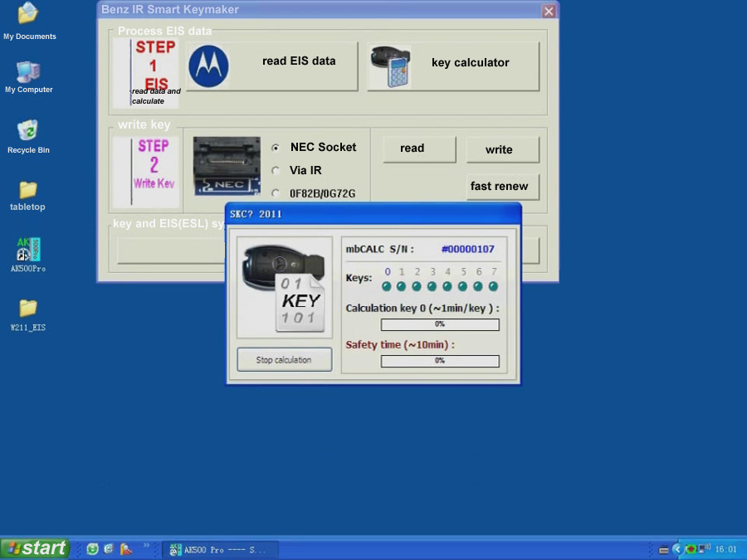Click the SKC? 2011 dialog title bar
Image resolution: width=747 pixels, height=560 pixels.
[374, 214]
